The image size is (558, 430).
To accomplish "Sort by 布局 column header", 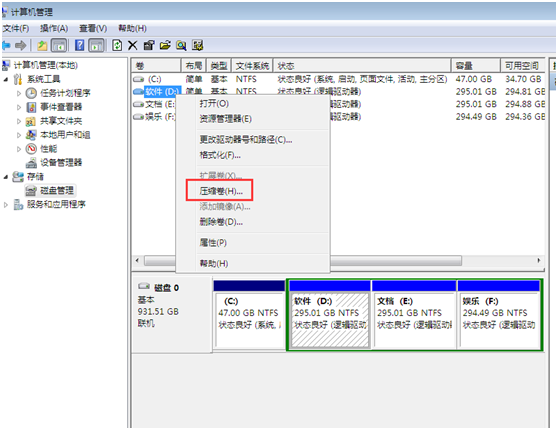I will point(194,66).
